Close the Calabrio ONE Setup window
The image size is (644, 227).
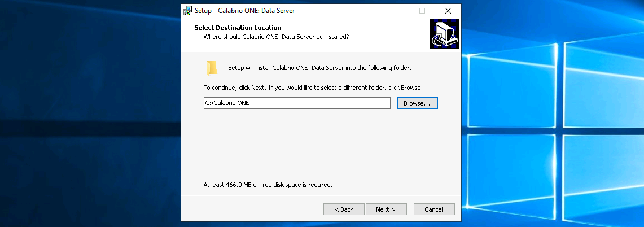coord(448,11)
